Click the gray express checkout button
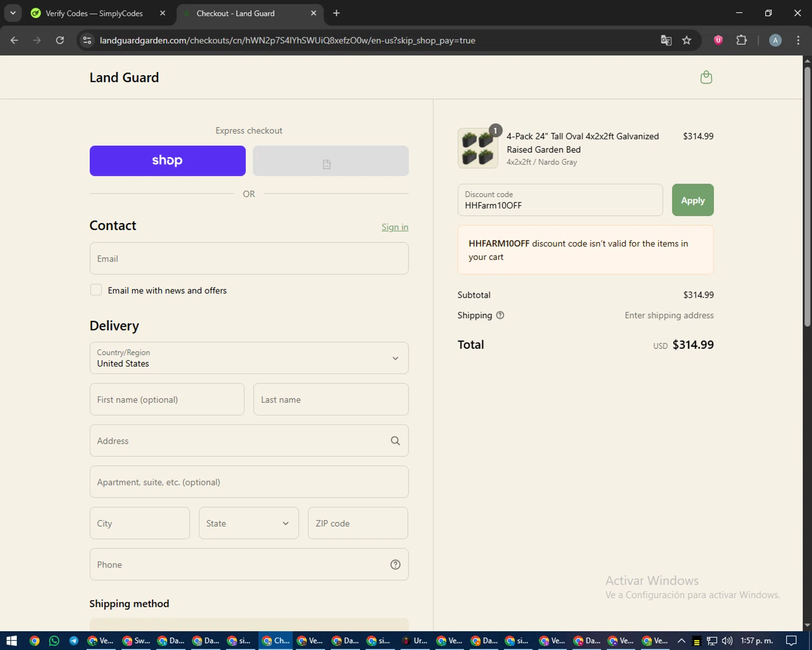Viewport: 812px width, 650px height. [331, 161]
